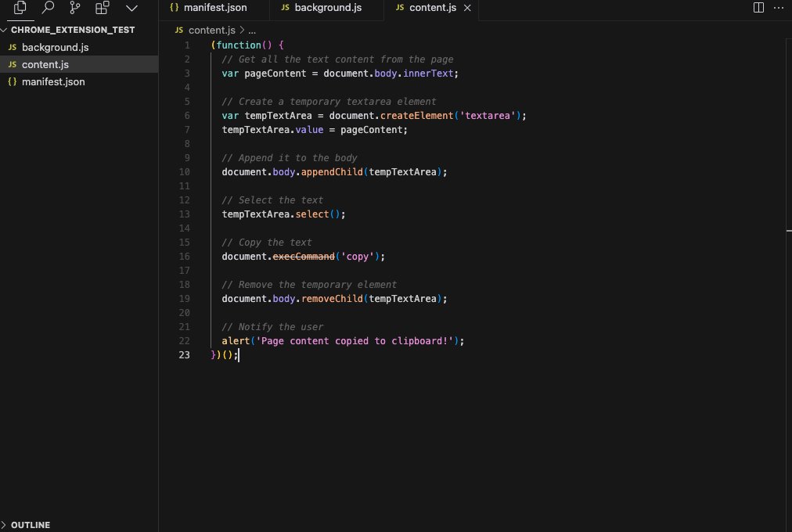This screenshot has height=532, width=792.
Task: Open the editor More Actions ellipsis
Action: click(x=779, y=8)
